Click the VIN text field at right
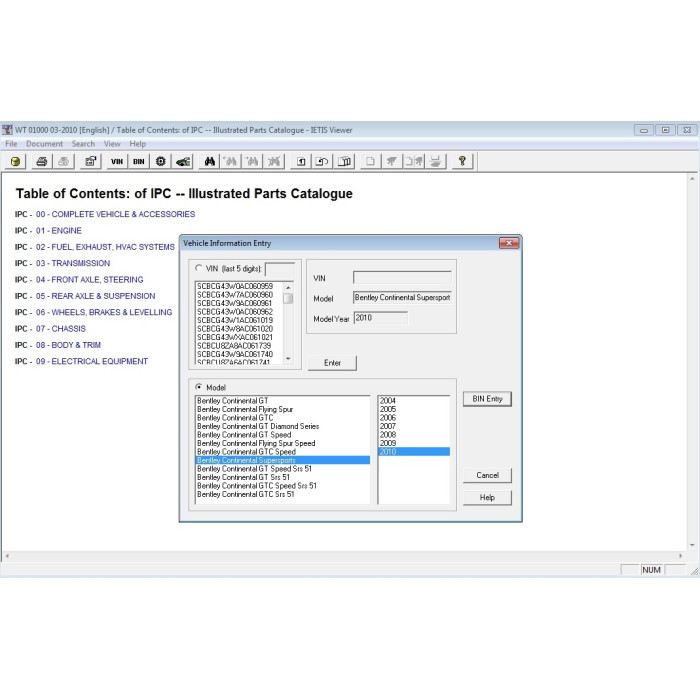700x700 pixels. 402,278
